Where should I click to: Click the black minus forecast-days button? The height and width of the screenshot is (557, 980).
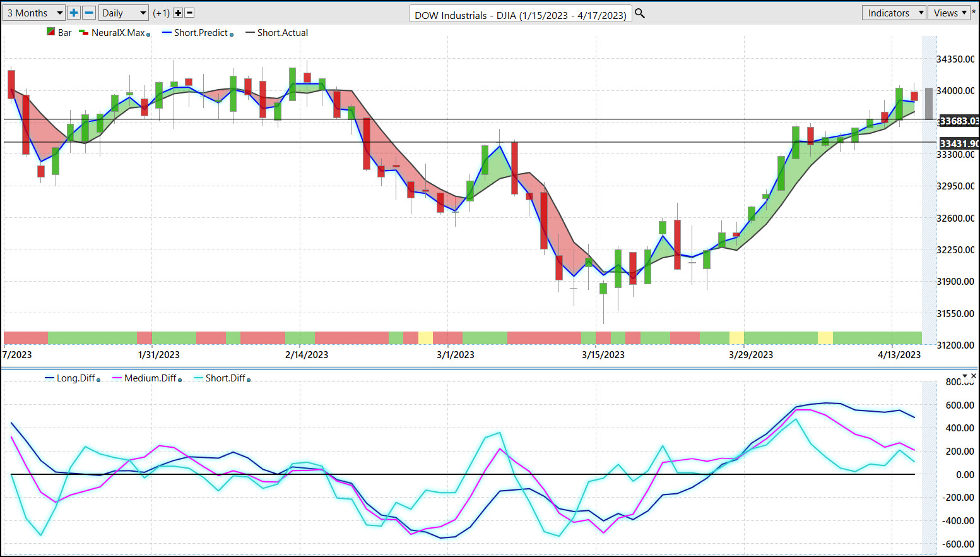(x=189, y=13)
